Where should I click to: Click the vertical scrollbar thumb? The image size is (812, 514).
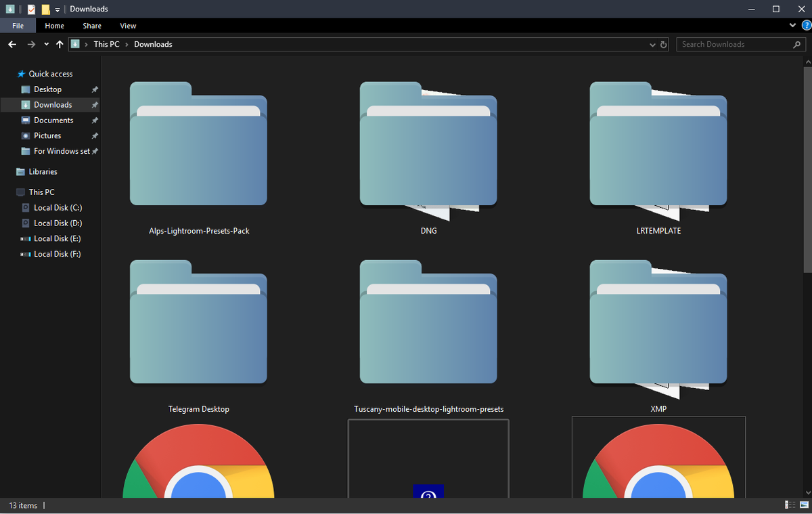(x=807, y=169)
